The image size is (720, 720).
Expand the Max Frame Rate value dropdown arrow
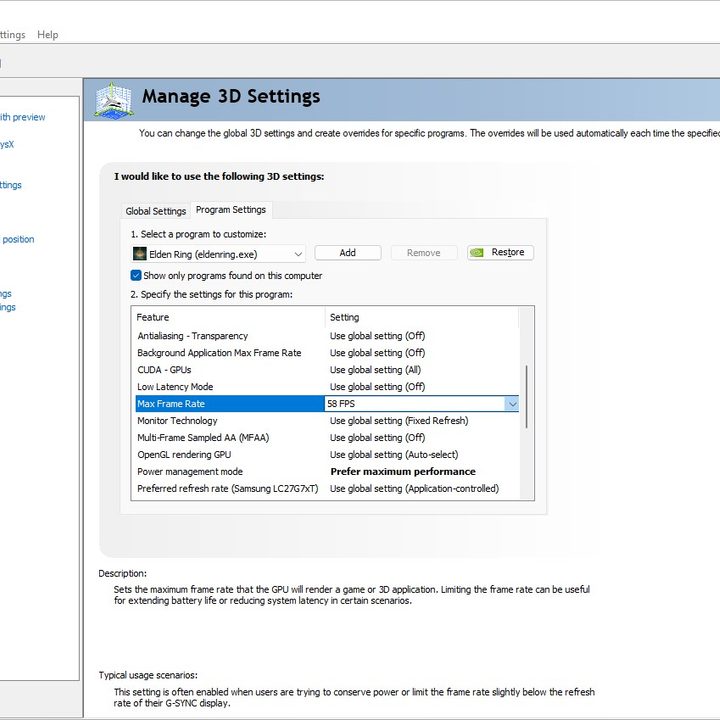[512, 404]
